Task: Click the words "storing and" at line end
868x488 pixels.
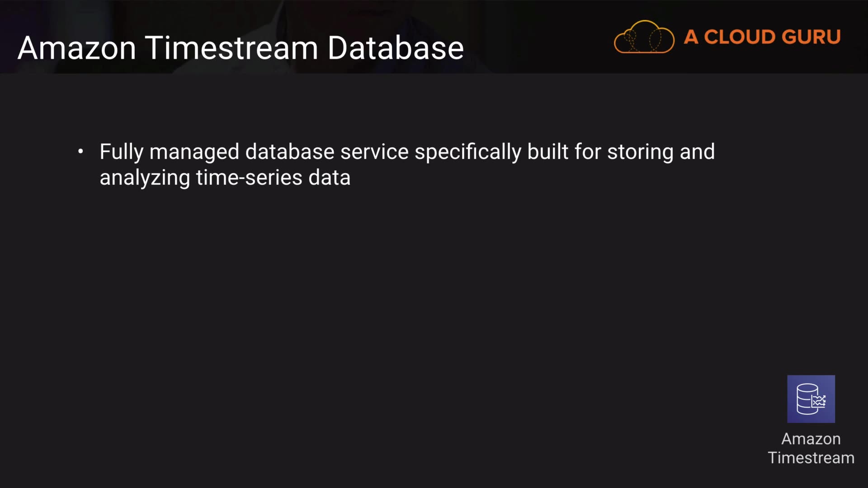Action: point(661,152)
